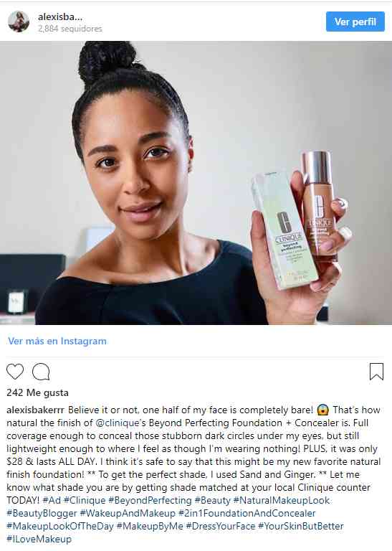The image size is (392, 551).
Task: Open the #BeyondPerfecting hashtag
Action: click(x=150, y=500)
